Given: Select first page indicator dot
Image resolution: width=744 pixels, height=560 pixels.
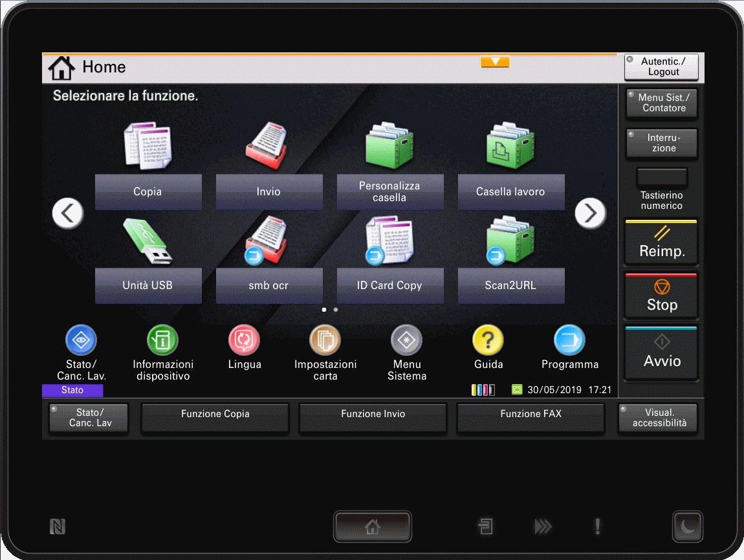Looking at the screenshot, I should click(324, 310).
